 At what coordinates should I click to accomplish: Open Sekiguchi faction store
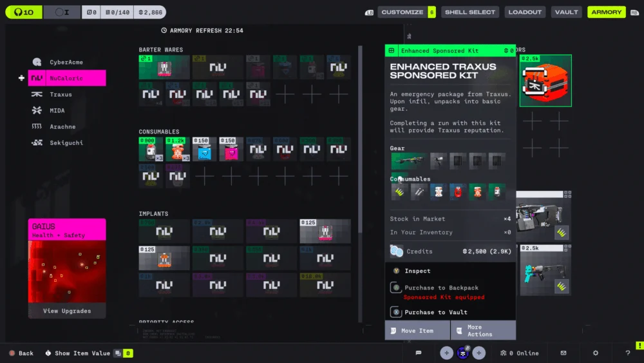tap(66, 143)
